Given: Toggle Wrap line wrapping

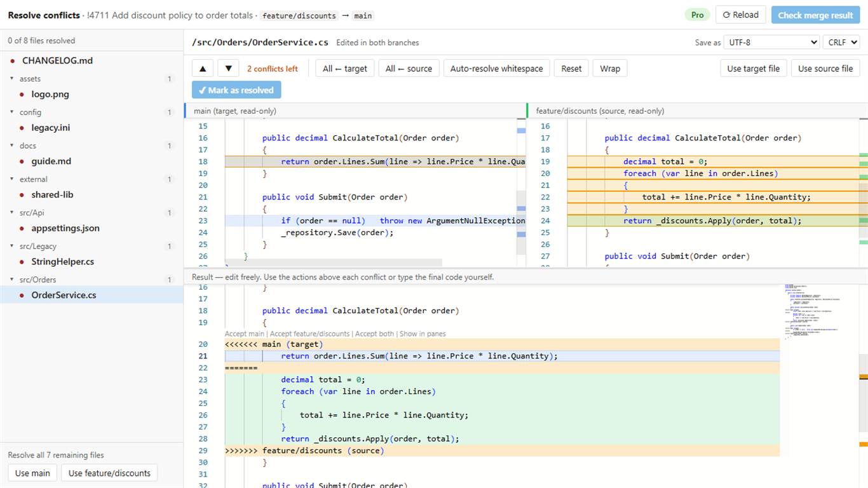Looking at the screenshot, I should coord(610,69).
